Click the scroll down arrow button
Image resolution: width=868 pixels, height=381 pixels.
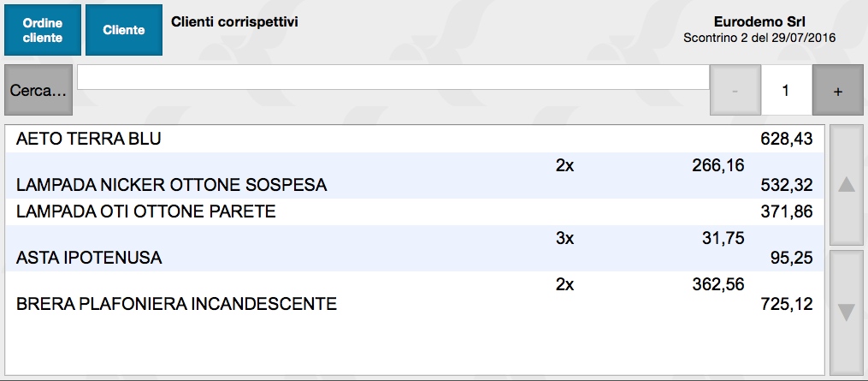point(847,313)
